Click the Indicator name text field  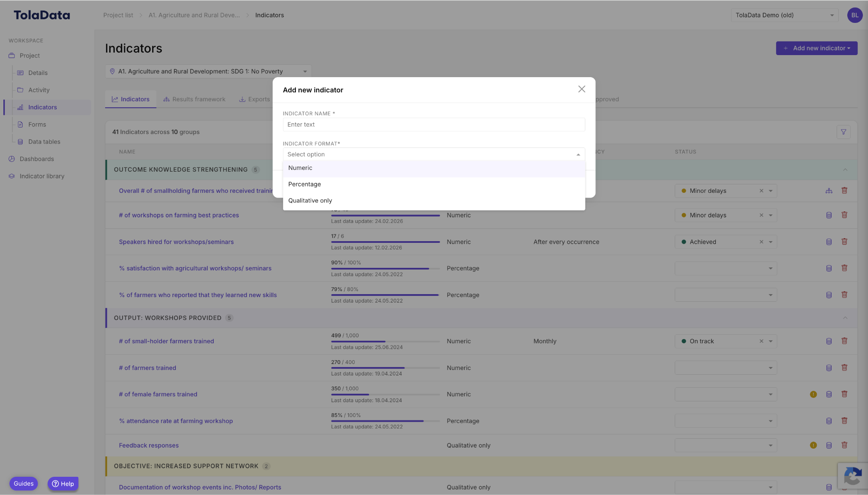[x=434, y=125]
